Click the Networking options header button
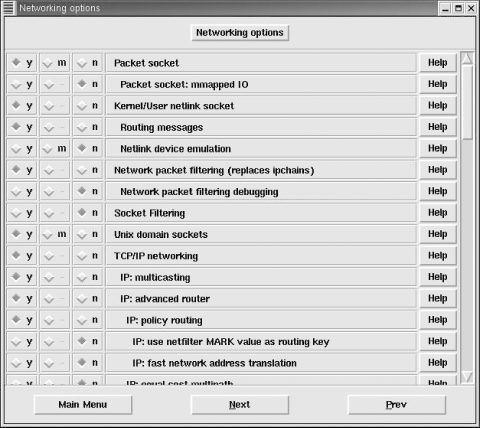This screenshot has width=481, height=428. (240, 33)
